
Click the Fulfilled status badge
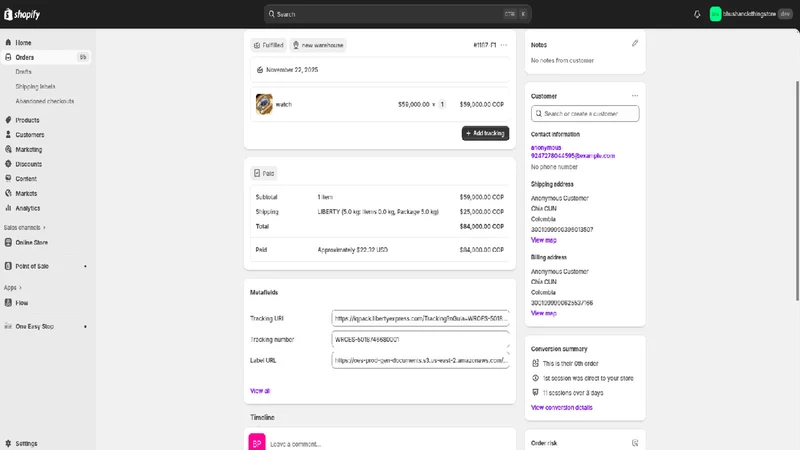point(268,45)
